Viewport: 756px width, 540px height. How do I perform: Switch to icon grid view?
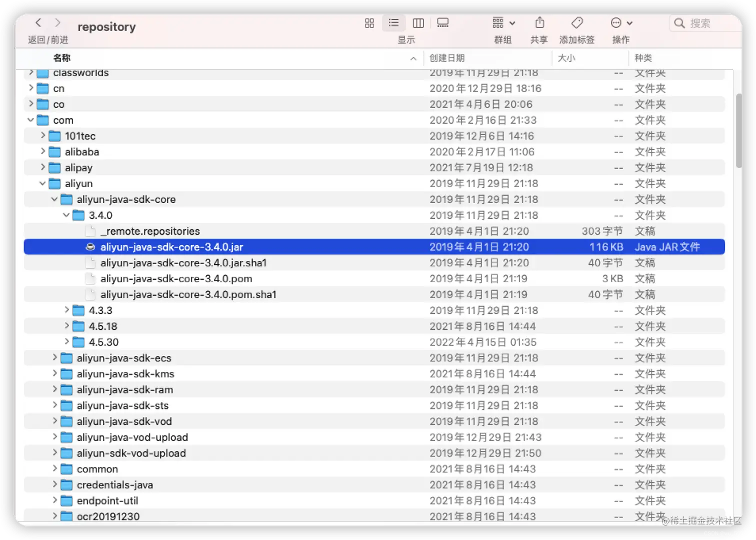[x=369, y=23]
